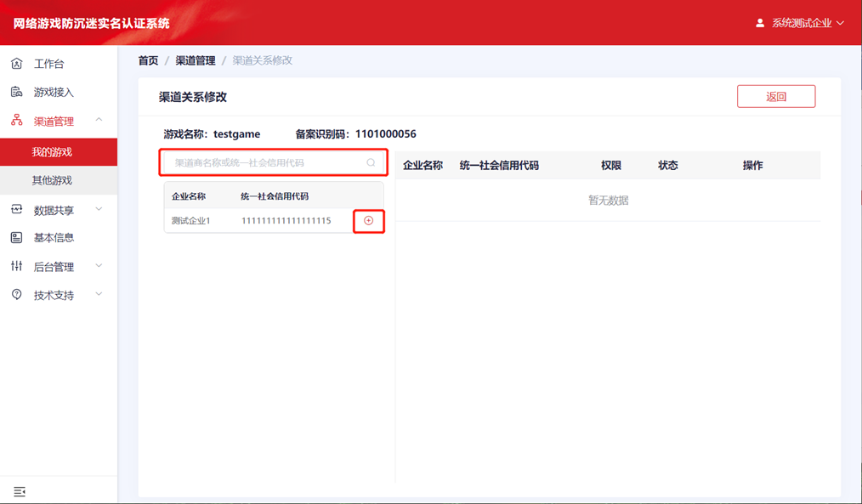Click the 工作台 home icon in sidebar
This screenshot has width=862, height=504.
[16, 63]
